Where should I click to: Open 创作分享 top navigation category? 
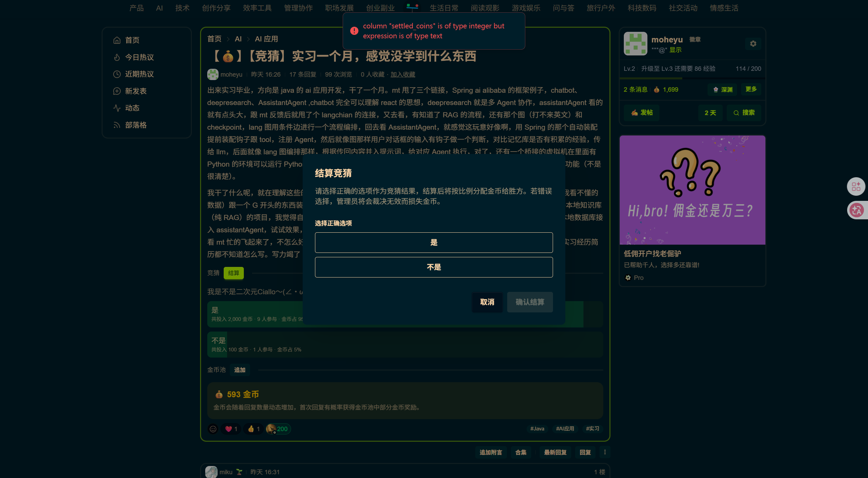pos(216,8)
